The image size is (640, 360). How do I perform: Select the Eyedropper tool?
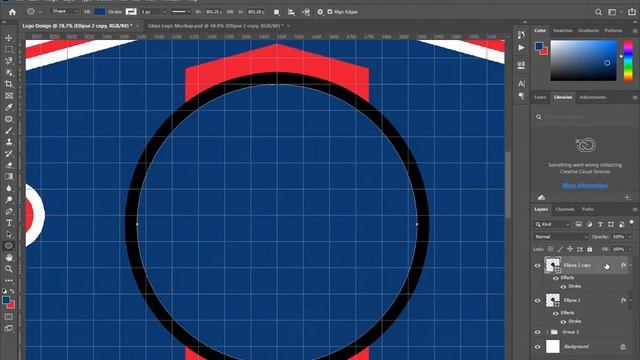(x=9, y=107)
